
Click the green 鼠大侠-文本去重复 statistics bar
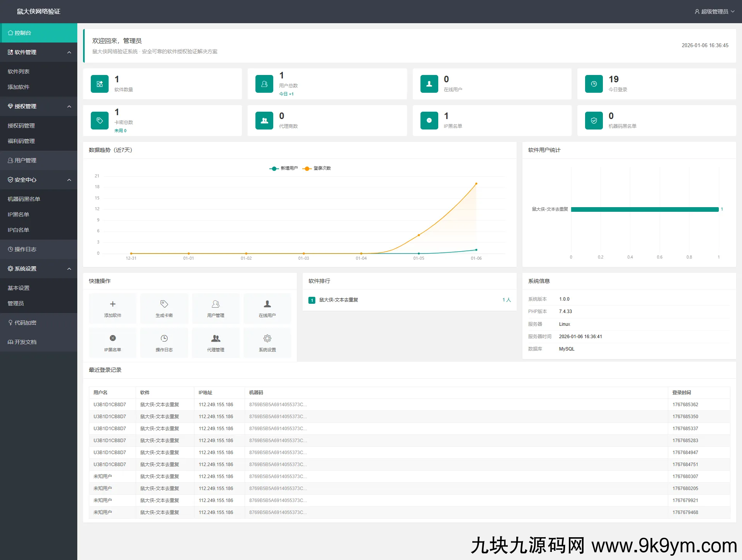(644, 209)
